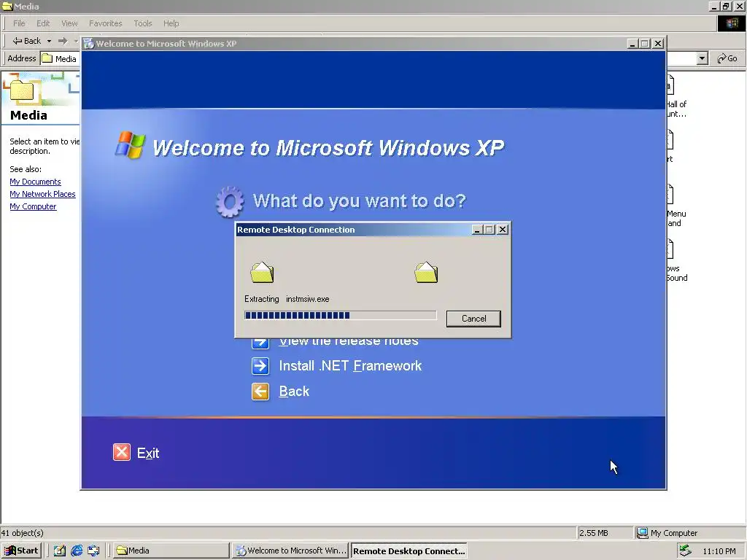747x560 pixels.
Task: Expand the Address bar dropdown
Action: (x=702, y=58)
